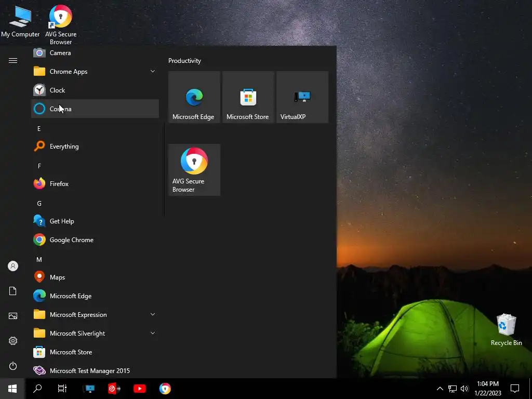
Task: Select the Recycle Bin desktop icon
Action: pyautogui.click(x=506, y=329)
